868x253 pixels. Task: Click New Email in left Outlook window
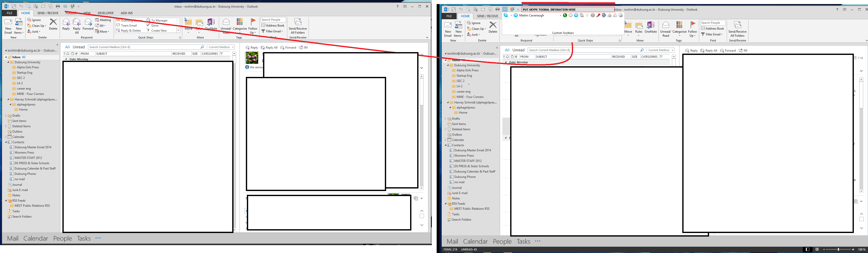coord(8,26)
